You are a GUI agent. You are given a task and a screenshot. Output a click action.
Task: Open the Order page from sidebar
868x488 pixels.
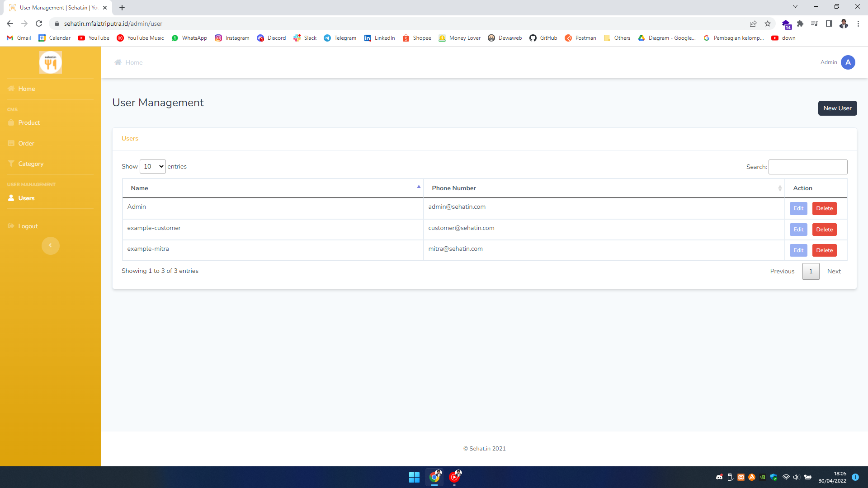[26, 143]
